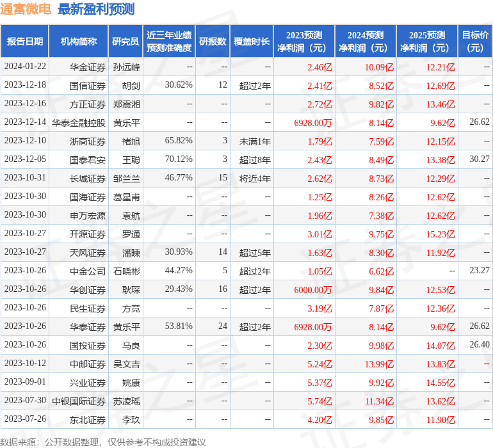Viewport: 493px width, 448px height.
Task: Click the 覆盖时长 column header
Action: (252, 41)
